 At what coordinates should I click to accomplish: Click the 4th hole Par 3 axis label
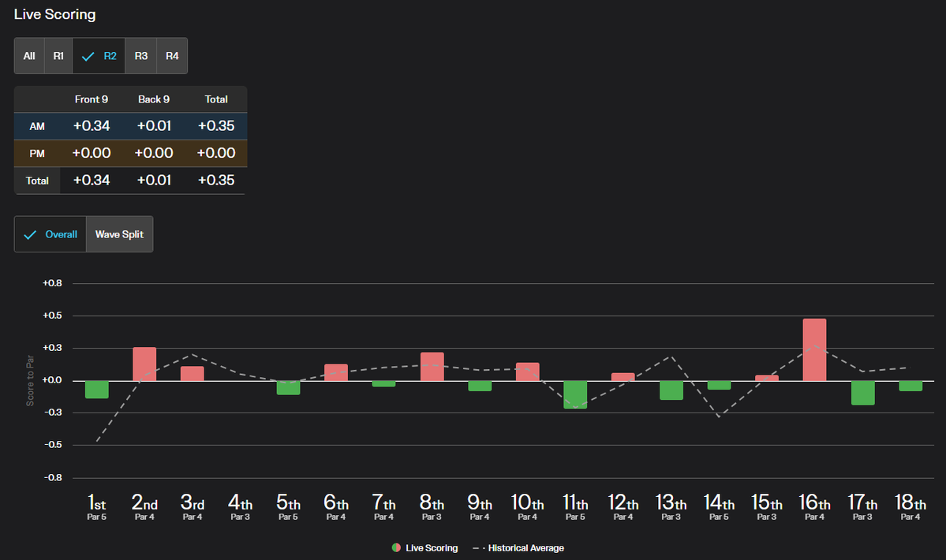click(240, 506)
